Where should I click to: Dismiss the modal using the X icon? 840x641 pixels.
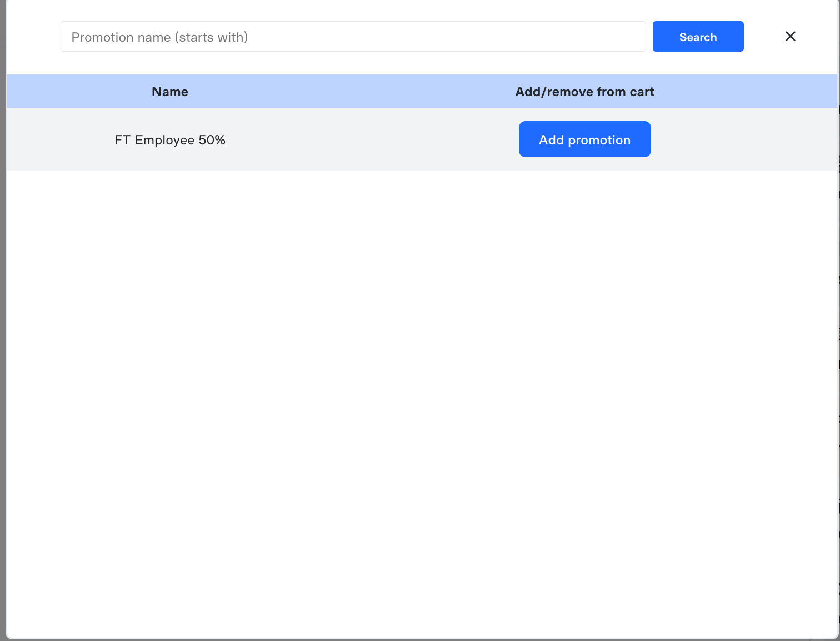pyautogui.click(x=790, y=37)
